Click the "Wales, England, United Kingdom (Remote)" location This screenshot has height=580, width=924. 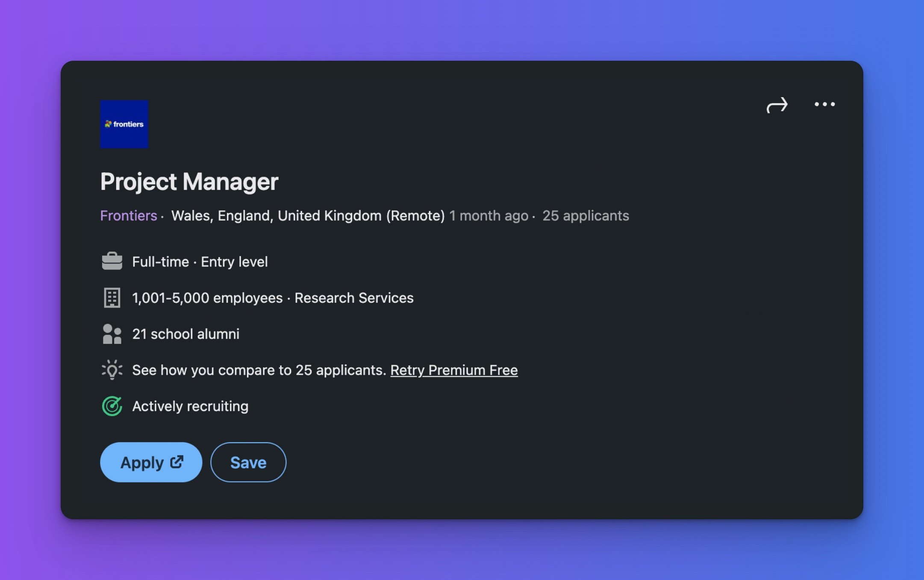tap(308, 216)
